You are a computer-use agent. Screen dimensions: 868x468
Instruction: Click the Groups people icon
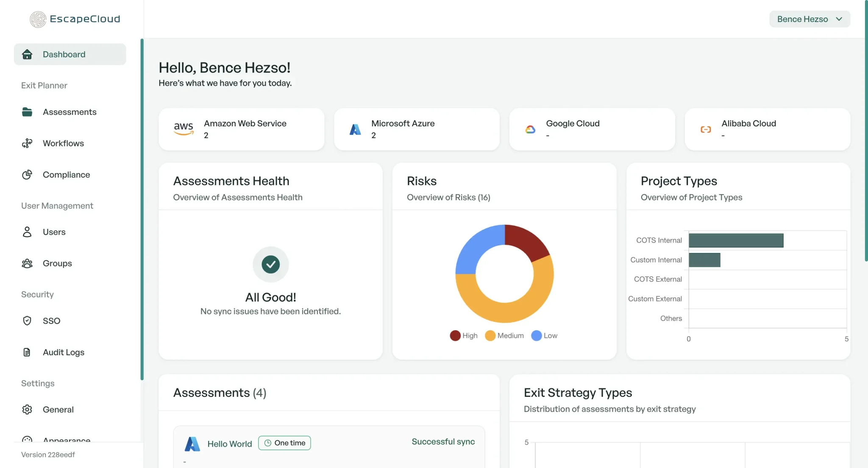27,263
